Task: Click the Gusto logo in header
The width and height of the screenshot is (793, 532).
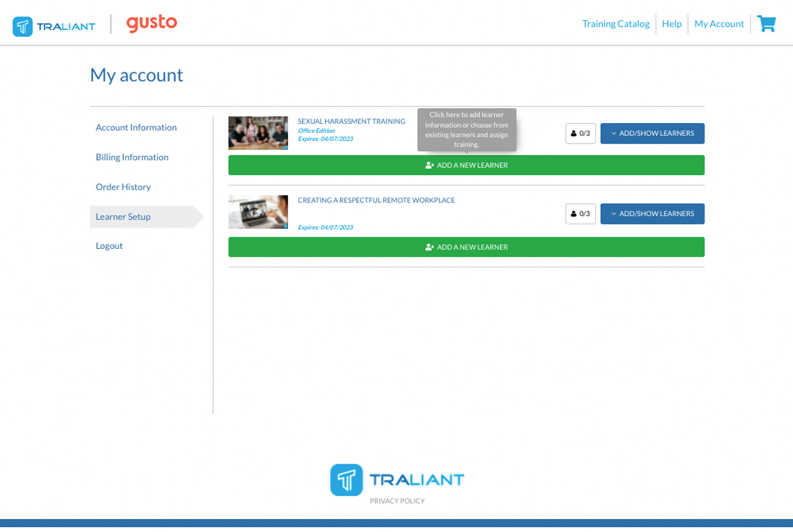Action: point(152,23)
